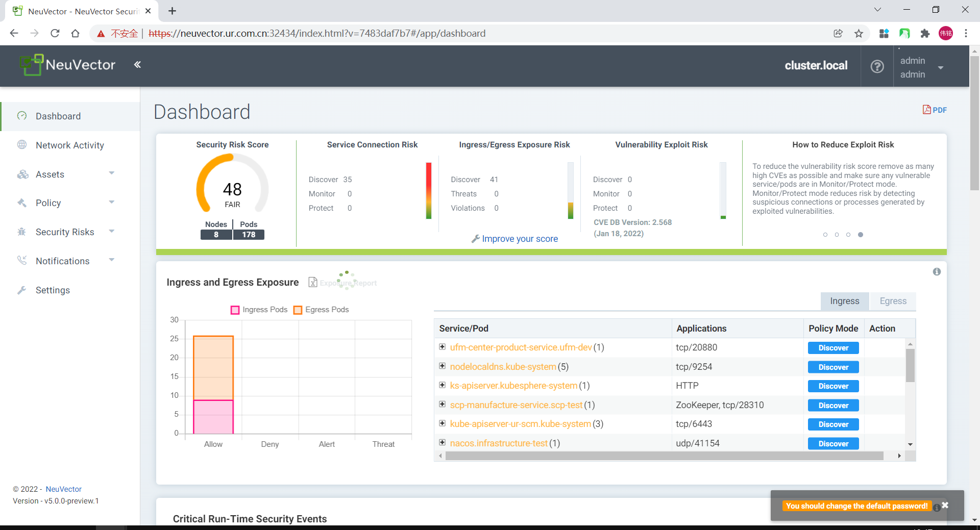This screenshot has width=980, height=530.
Task: Click the NeuVector logo
Action: pyautogui.click(x=67, y=65)
